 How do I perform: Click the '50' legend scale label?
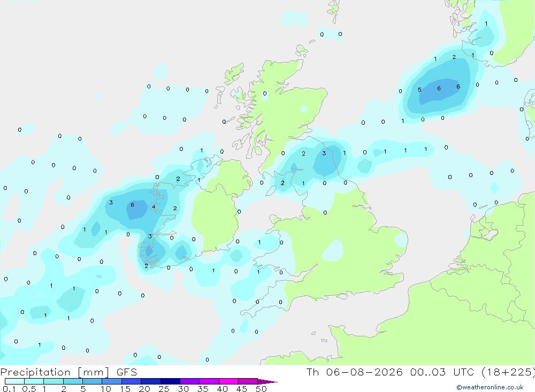click(262, 389)
